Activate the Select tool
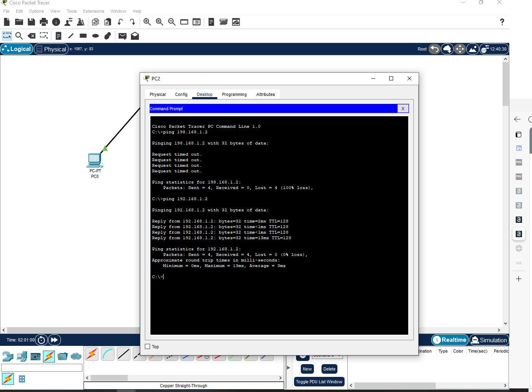Screen dimensions: 532x392 click(7, 36)
